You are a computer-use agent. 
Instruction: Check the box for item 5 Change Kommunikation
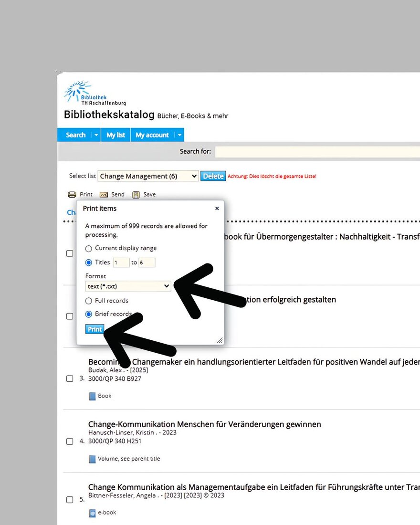click(70, 500)
